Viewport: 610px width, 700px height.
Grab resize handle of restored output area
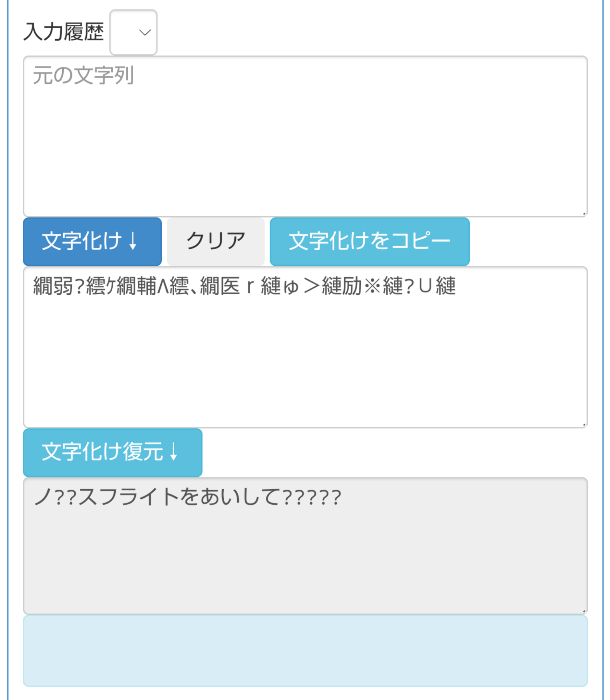click(584, 611)
